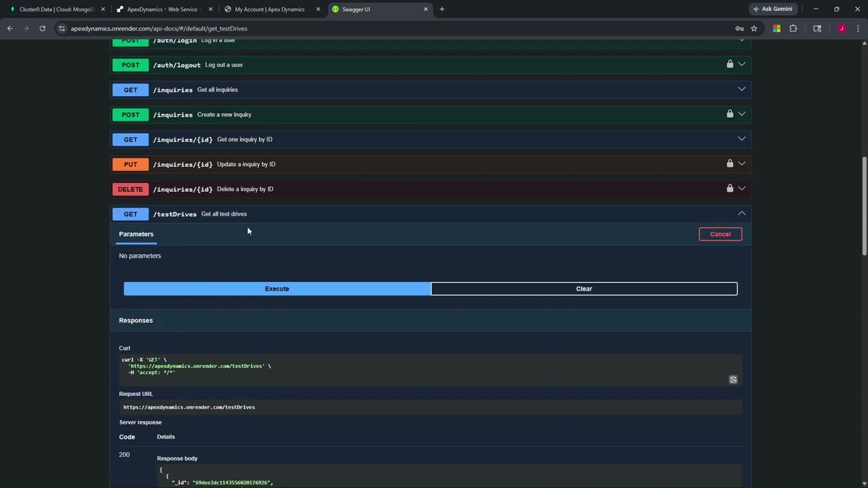Viewport: 868px width, 488px height.
Task: Click the GET badge for 'Get all inquiries'
Action: click(130, 89)
